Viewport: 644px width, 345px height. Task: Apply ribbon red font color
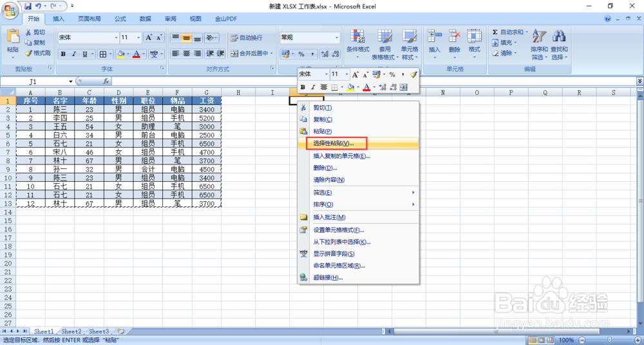137,54
